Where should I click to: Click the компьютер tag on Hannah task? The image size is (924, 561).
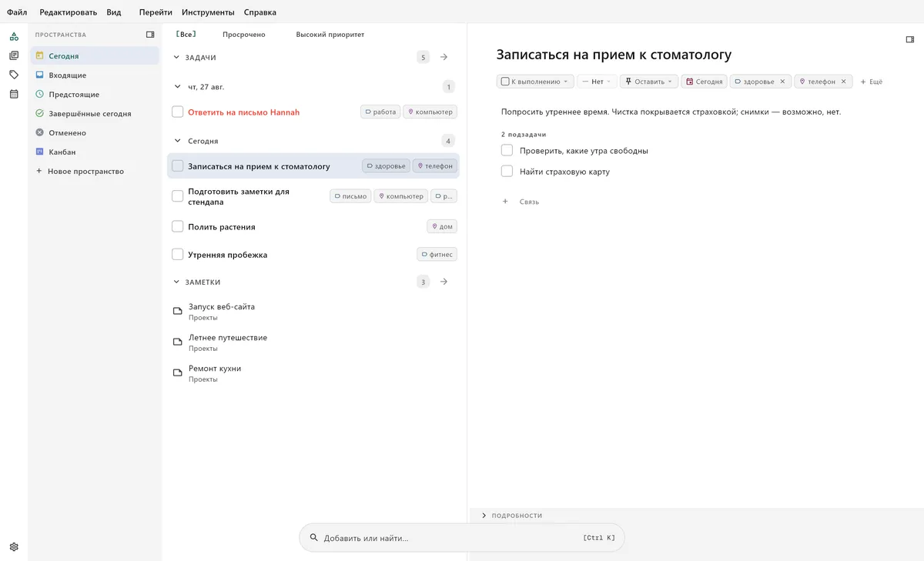430,112
